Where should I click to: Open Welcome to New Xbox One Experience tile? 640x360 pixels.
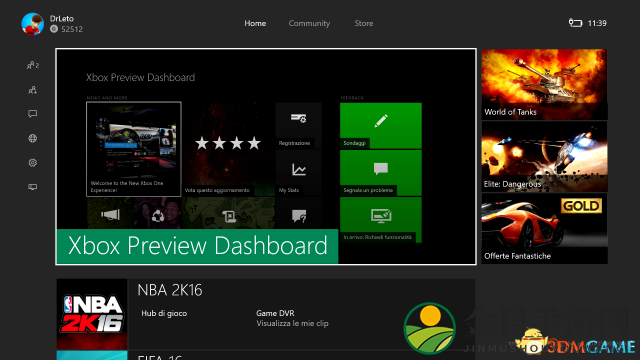pyautogui.click(x=134, y=149)
